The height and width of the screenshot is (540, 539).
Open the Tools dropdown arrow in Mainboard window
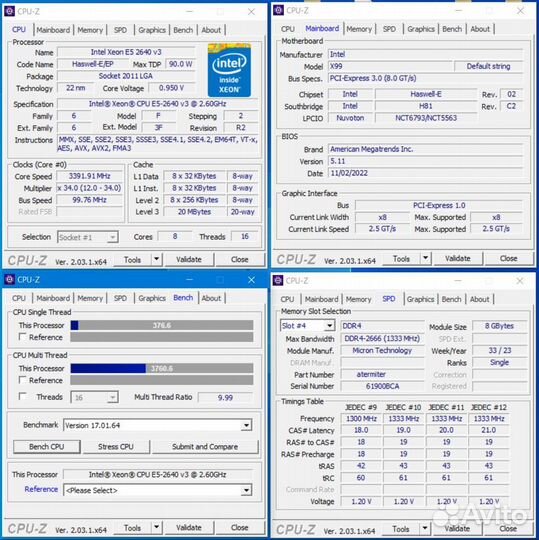coord(426,258)
